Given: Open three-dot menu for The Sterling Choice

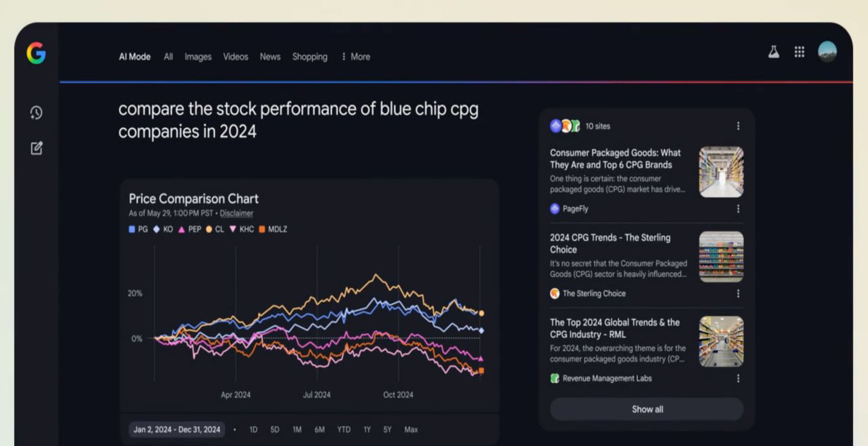Looking at the screenshot, I should 738,294.
